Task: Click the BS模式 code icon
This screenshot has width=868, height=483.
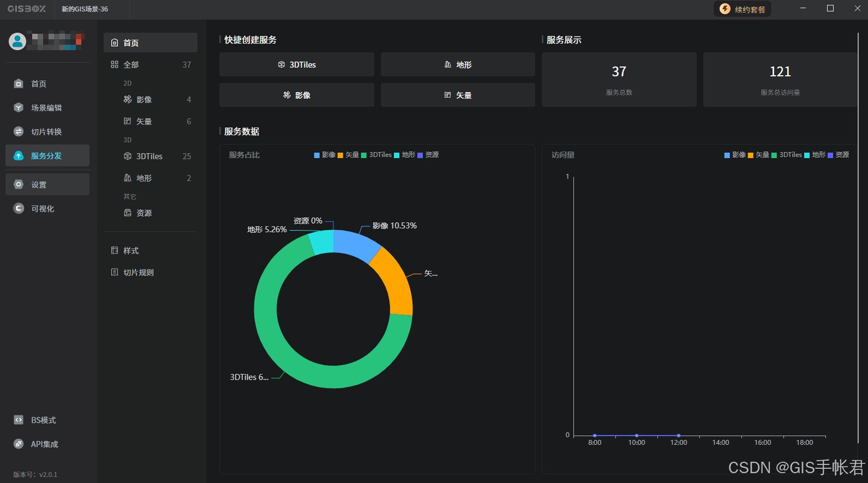Action: tap(19, 420)
